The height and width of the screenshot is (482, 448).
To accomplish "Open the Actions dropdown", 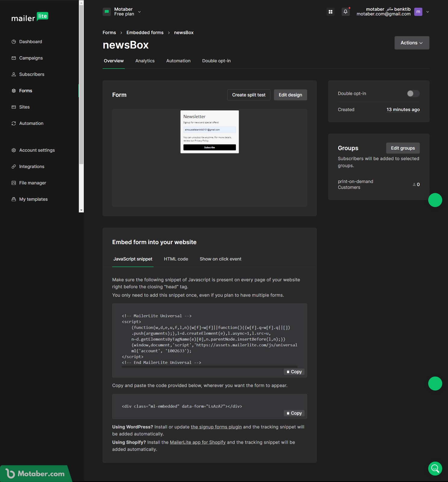I will pyautogui.click(x=412, y=43).
